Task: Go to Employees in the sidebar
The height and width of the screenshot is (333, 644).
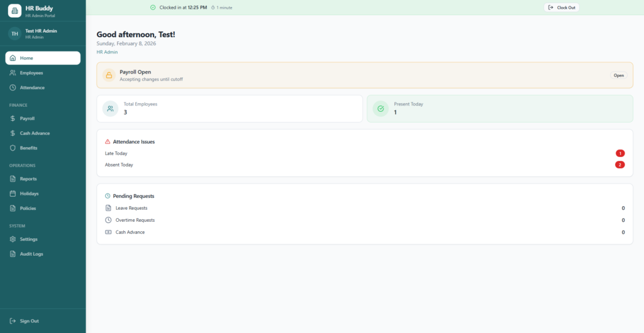Action: tap(31, 73)
